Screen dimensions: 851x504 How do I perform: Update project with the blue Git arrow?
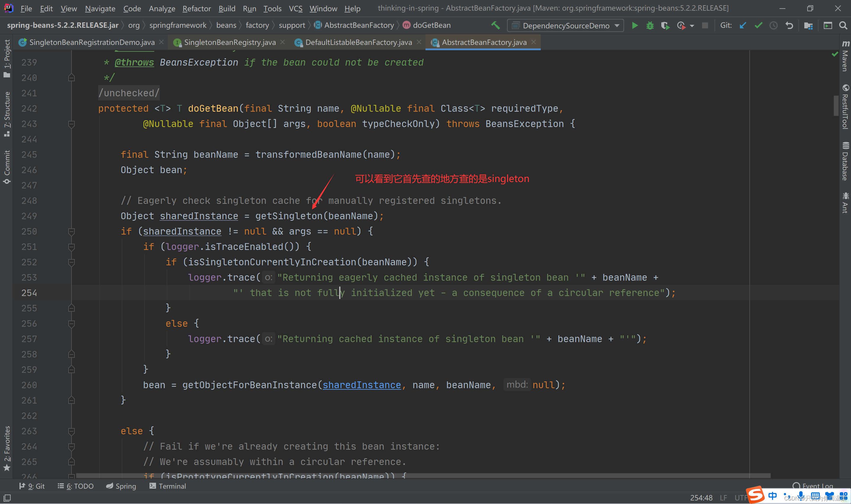coord(743,25)
